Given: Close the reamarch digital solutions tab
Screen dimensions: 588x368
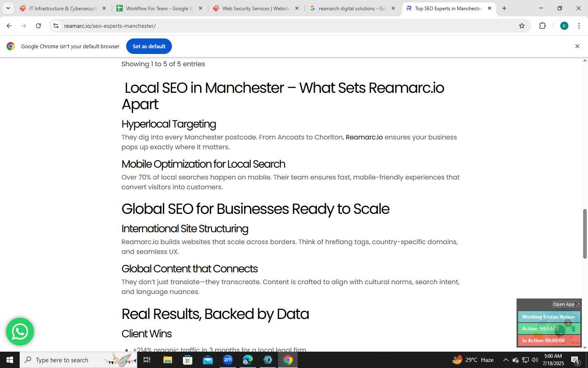Looking at the screenshot, I should (393, 8).
